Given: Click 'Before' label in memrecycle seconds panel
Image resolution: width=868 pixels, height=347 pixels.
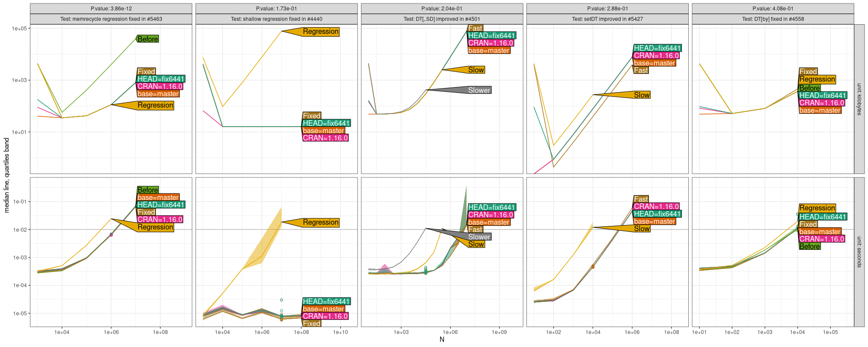Looking at the screenshot, I should (148, 190).
